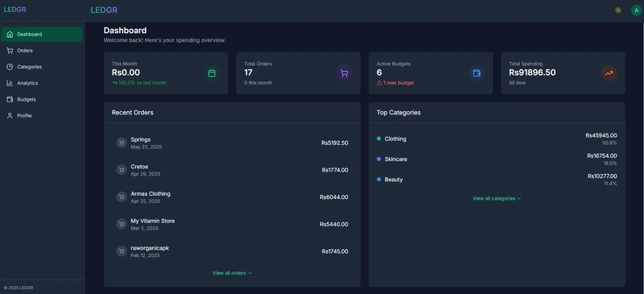The image size is (644, 294).
Task: Click the 1 over budget warning text
Action: click(398, 83)
